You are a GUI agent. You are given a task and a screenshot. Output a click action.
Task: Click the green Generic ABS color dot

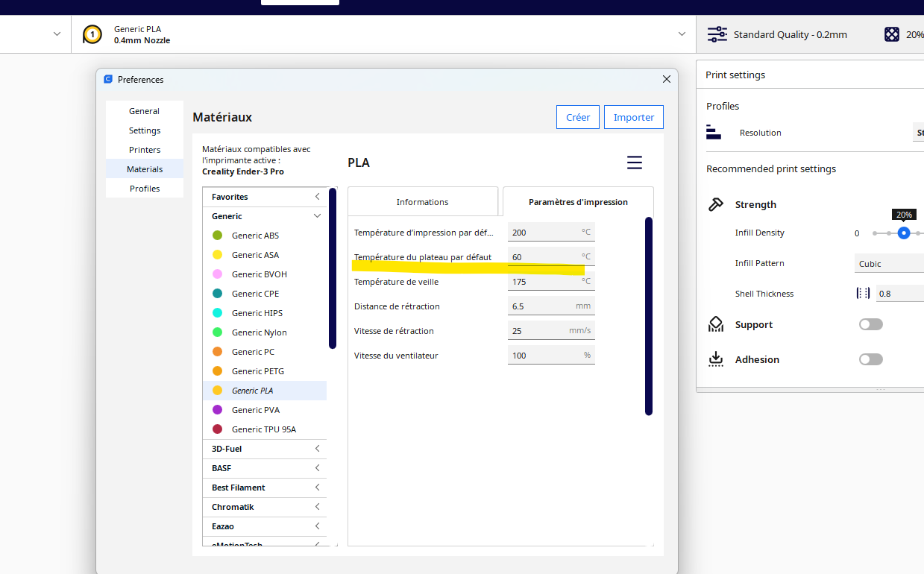click(x=217, y=236)
